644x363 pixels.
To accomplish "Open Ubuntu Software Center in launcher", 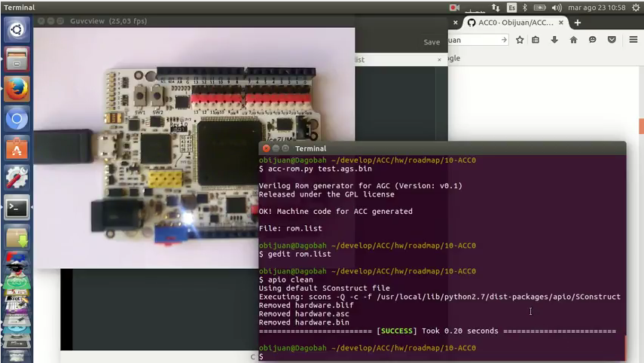I will click(x=17, y=148).
